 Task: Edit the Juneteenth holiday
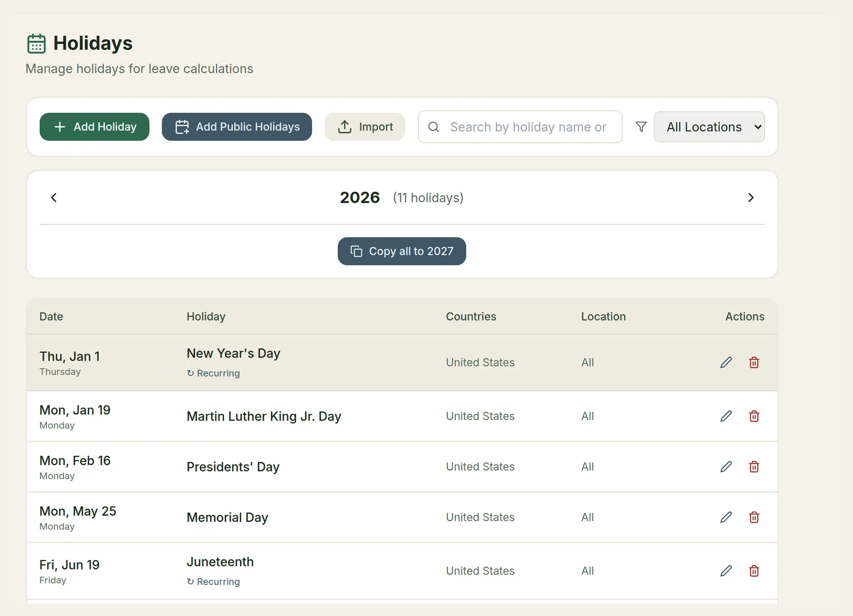tap(726, 571)
